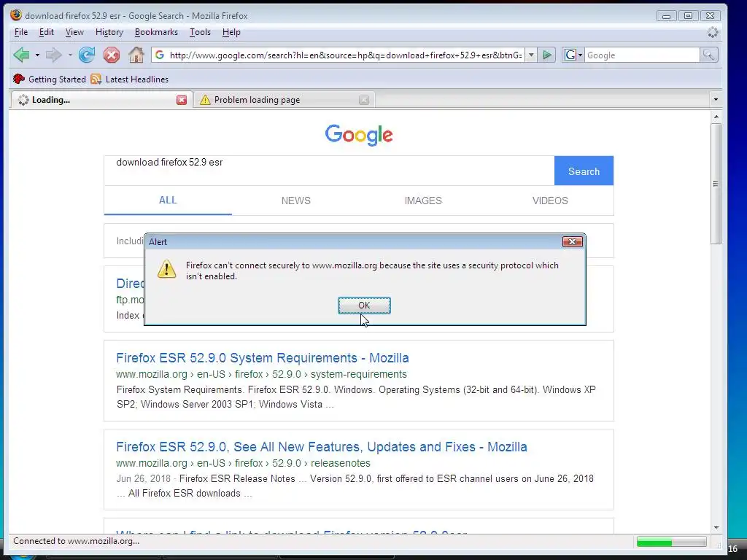Image resolution: width=747 pixels, height=560 pixels.
Task: Click the blue Search button
Action: pos(584,171)
